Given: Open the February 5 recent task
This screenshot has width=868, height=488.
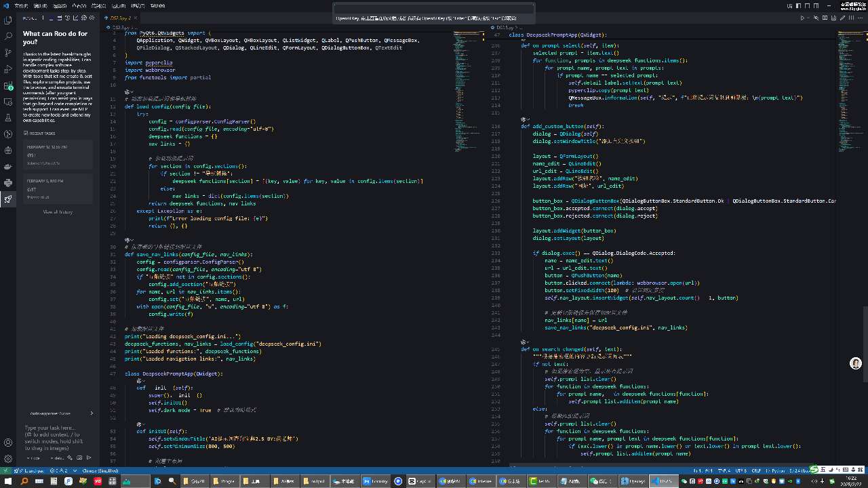Looking at the screenshot, I should (x=58, y=189).
